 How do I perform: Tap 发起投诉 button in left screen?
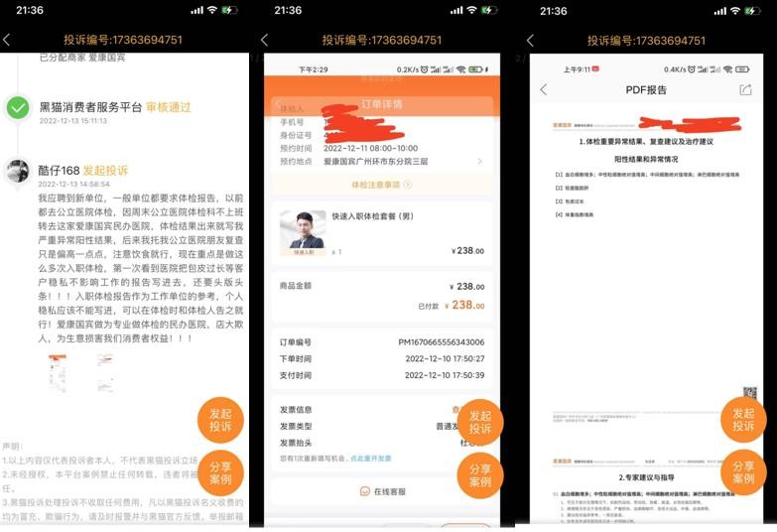(220, 420)
